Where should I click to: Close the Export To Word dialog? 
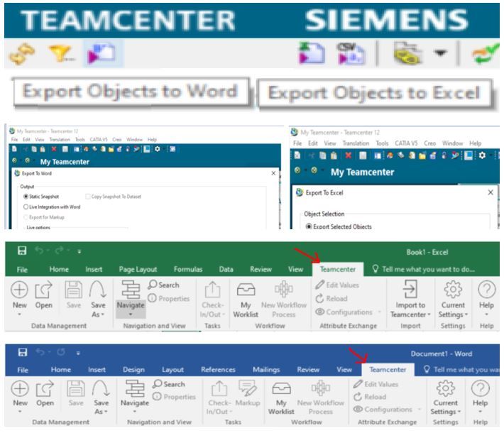coord(273,173)
